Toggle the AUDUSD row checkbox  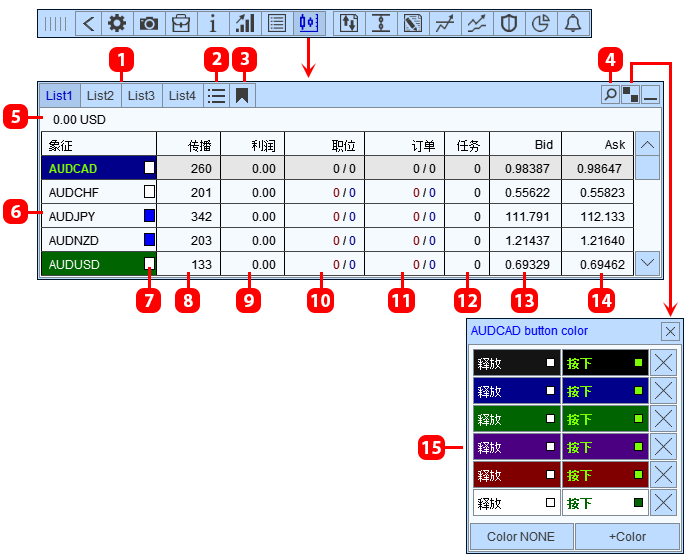(x=149, y=263)
